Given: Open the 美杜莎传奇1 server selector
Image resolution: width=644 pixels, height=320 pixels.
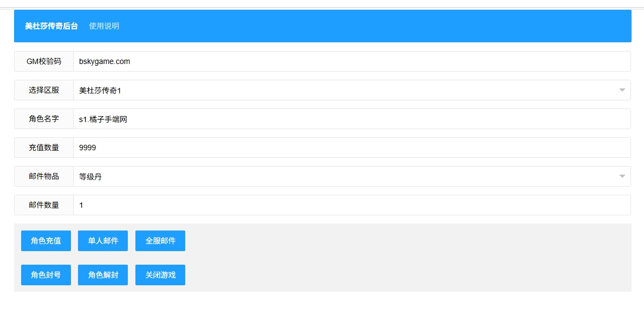Looking at the screenshot, I should pyautogui.click(x=352, y=90).
